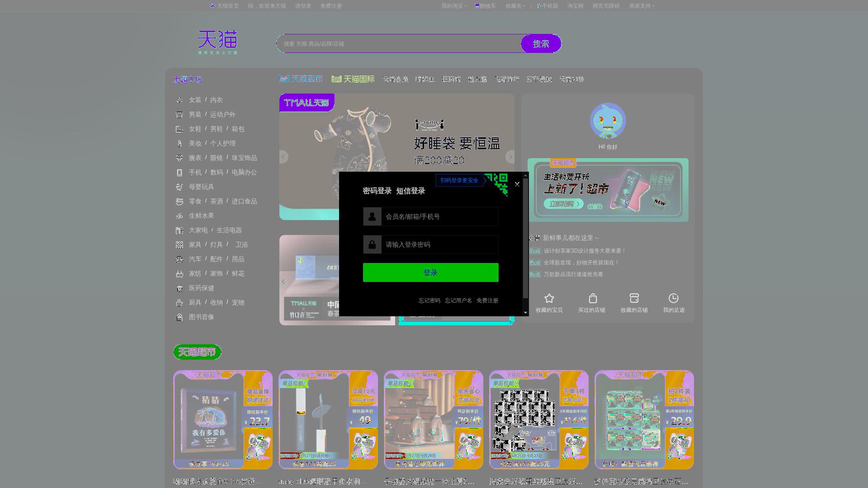Click the 生鲜水果 category icon
Image resolution: width=868 pixels, height=488 pixels.
coord(179,216)
